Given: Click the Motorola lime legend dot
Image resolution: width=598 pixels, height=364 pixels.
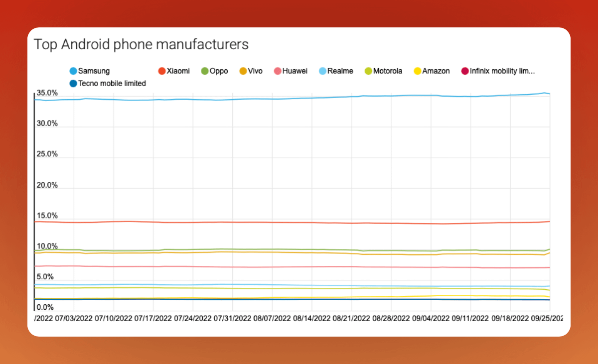Looking at the screenshot, I should click(368, 71).
